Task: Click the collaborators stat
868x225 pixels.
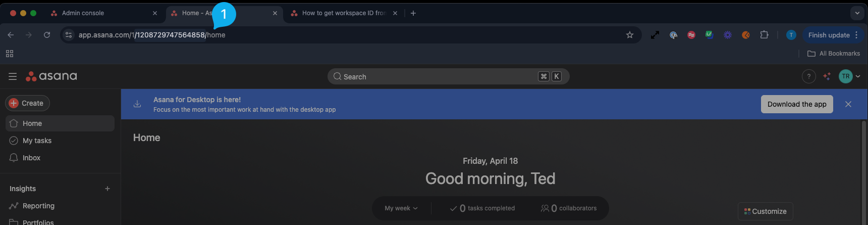Action: (x=569, y=208)
